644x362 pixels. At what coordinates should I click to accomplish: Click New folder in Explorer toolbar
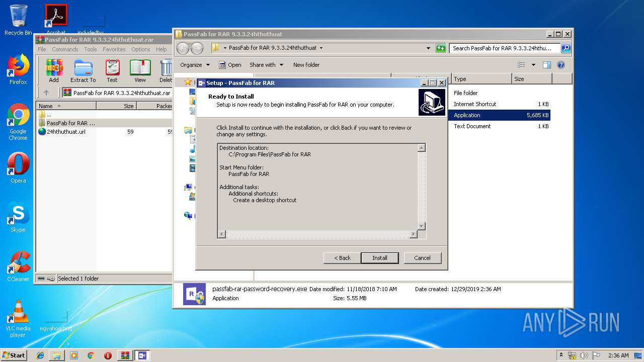(x=306, y=65)
